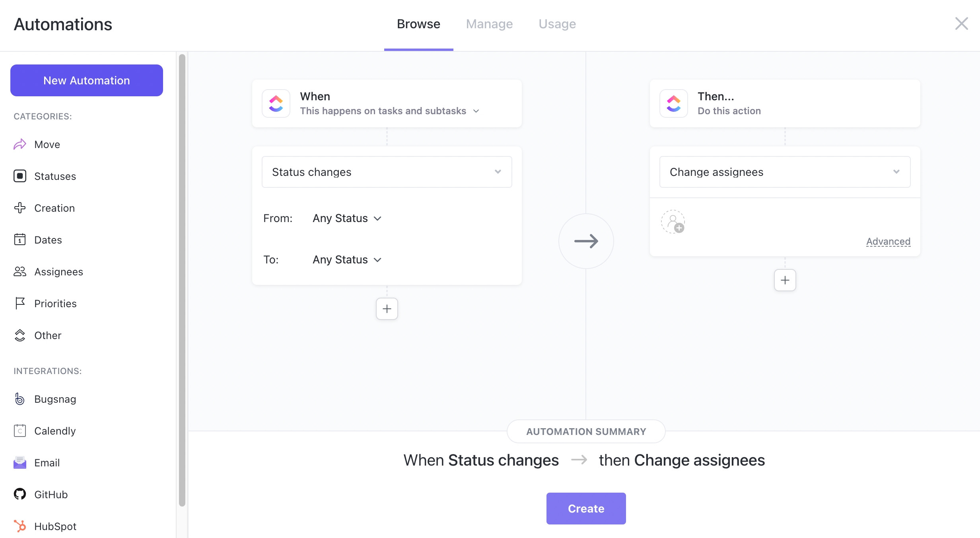Click the GitHub integration icon
Image resolution: width=980 pixels, height=538 pixels.
19,494
